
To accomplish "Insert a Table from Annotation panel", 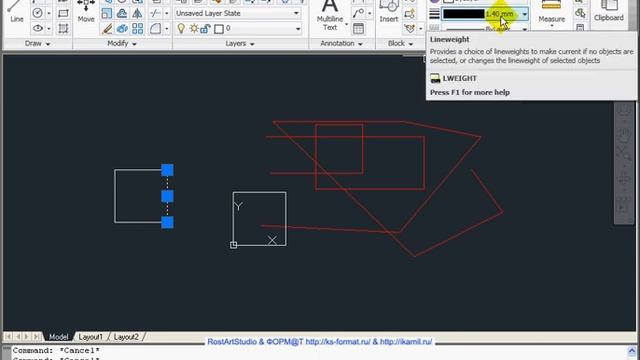I will (358, 29).
